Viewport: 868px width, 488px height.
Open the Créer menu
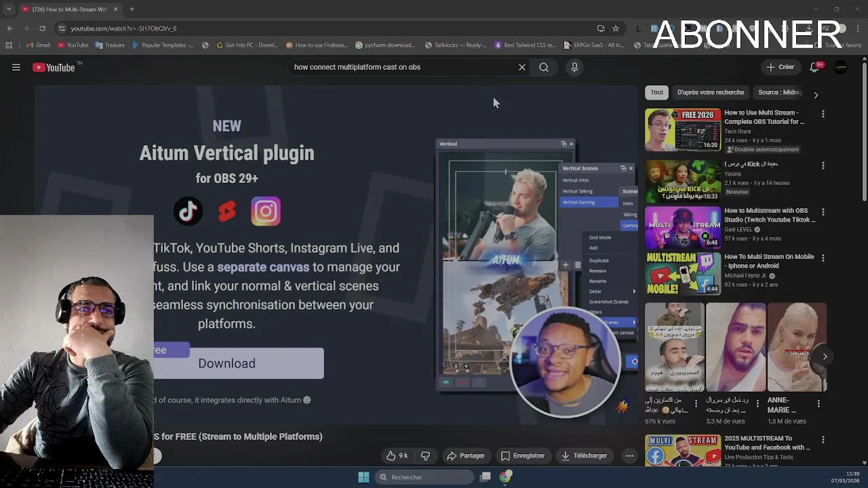(781, 67)
